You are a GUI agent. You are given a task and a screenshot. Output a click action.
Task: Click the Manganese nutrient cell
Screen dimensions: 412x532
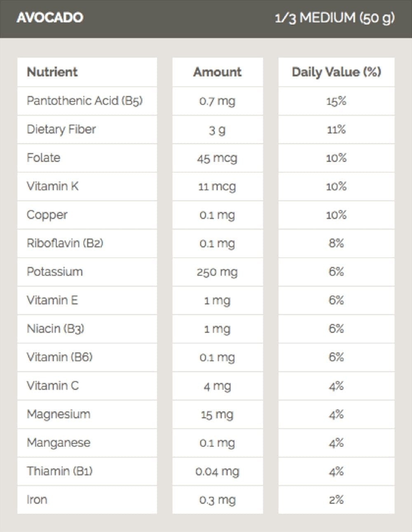click(87, 443)
